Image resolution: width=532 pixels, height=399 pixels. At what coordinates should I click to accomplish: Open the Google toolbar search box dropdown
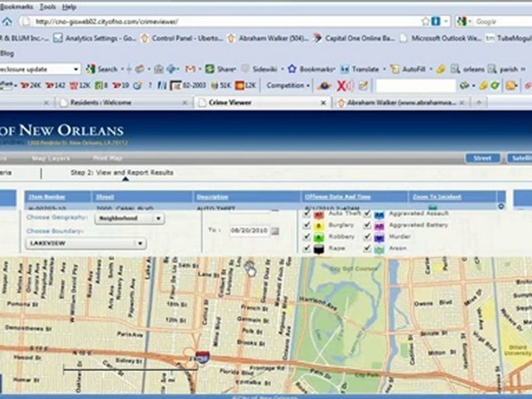click(76, 69)
